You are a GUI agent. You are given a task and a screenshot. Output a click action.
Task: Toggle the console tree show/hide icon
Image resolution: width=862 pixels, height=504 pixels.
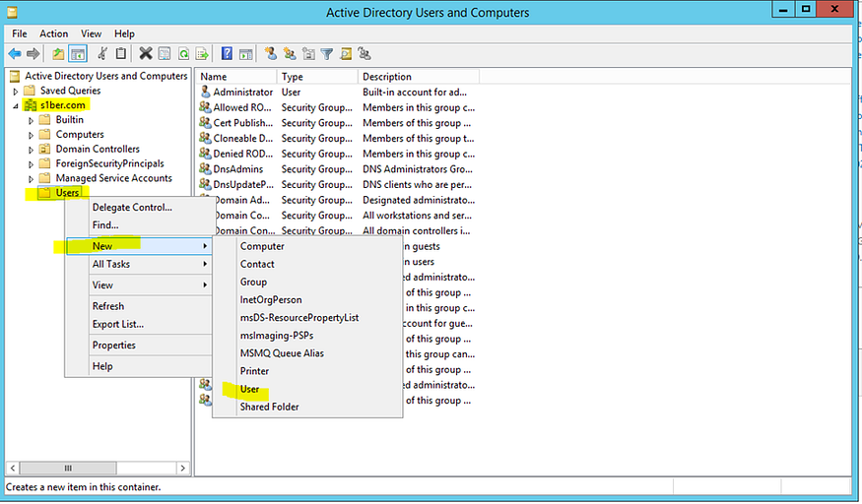(78, 54)
